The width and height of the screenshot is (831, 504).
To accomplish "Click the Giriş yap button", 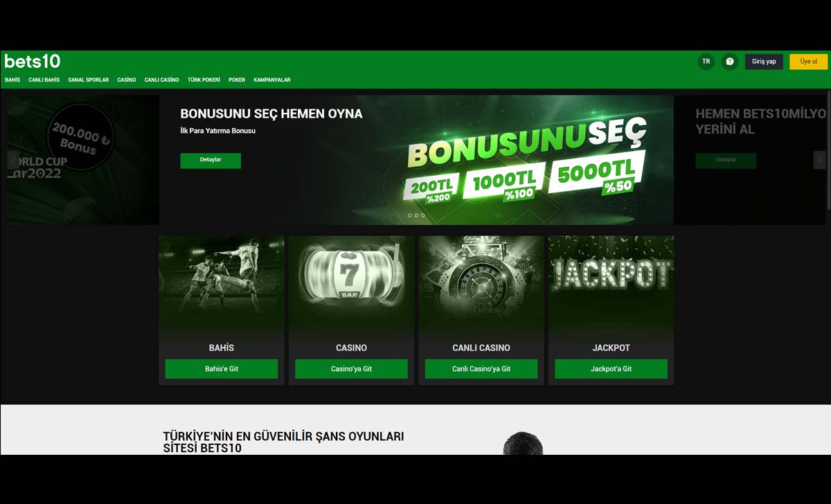I will (x=764, y=62).
